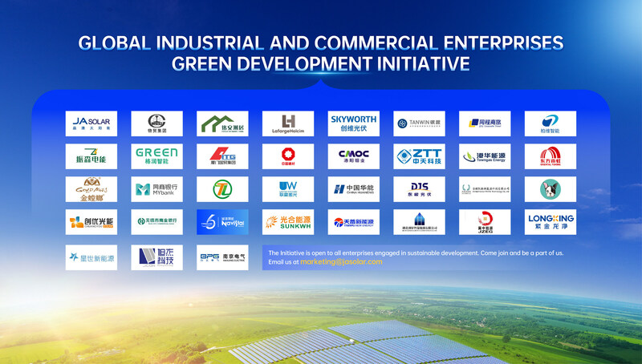The width and height of the screenshot is (642, 364).
Task: Click the green circular 7L logo
Action: click(x=222, y=189)
